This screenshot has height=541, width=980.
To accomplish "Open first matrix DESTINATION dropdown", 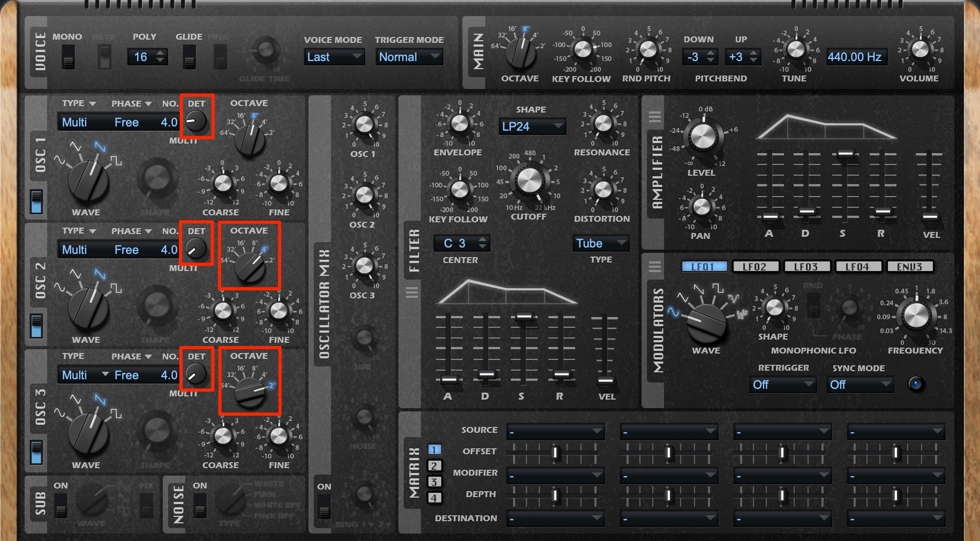I will tap(556, 519).
